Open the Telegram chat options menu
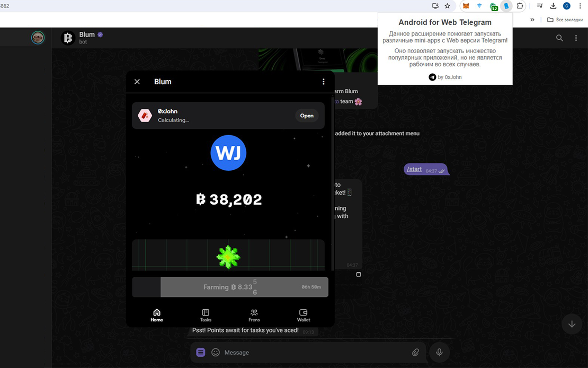This screenshot has height=368, width=588. (576, 38)
